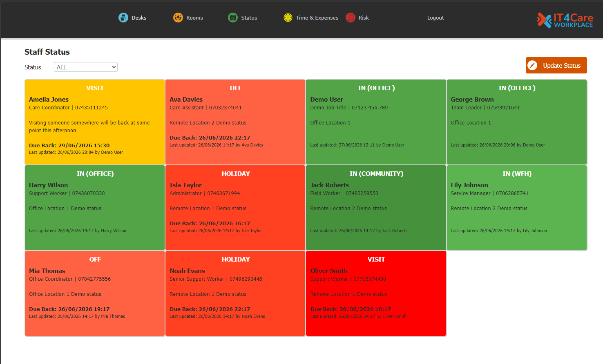Select Amelia Jones name on VISIT card
Image resolution: width=603 pixels, height=364 pixels.
point(49,100)
